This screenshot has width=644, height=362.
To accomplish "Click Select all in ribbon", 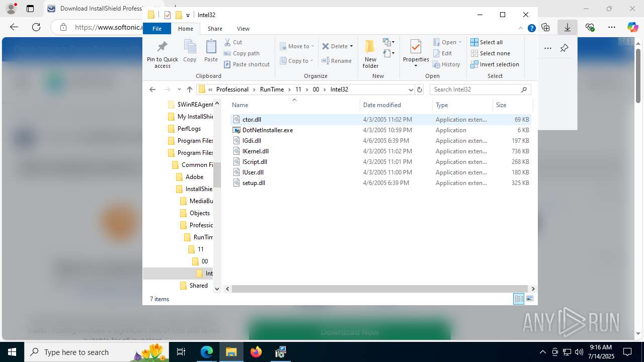I will [487, 42].
